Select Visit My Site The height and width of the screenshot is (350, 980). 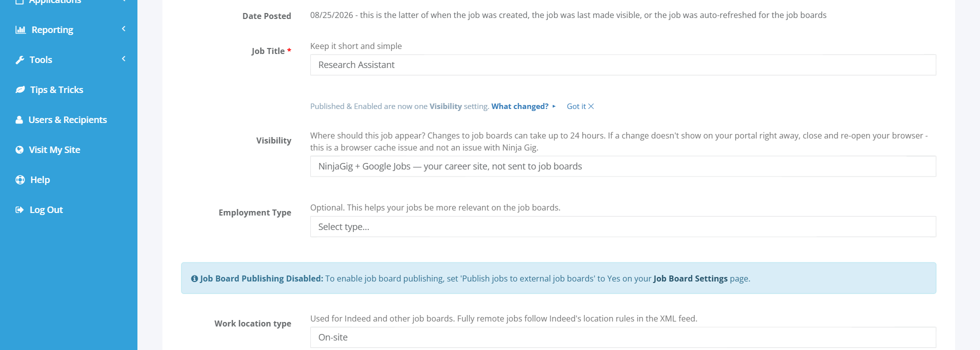point(54,150)
